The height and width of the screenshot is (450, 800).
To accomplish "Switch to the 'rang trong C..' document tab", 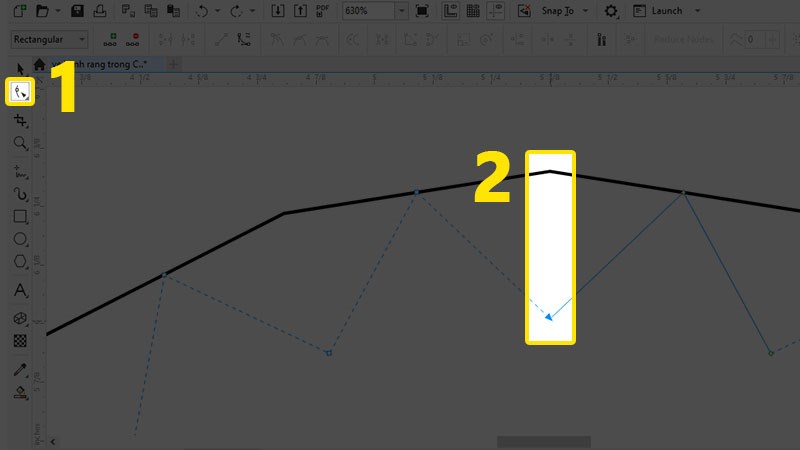I will click(x=105, y=64).
